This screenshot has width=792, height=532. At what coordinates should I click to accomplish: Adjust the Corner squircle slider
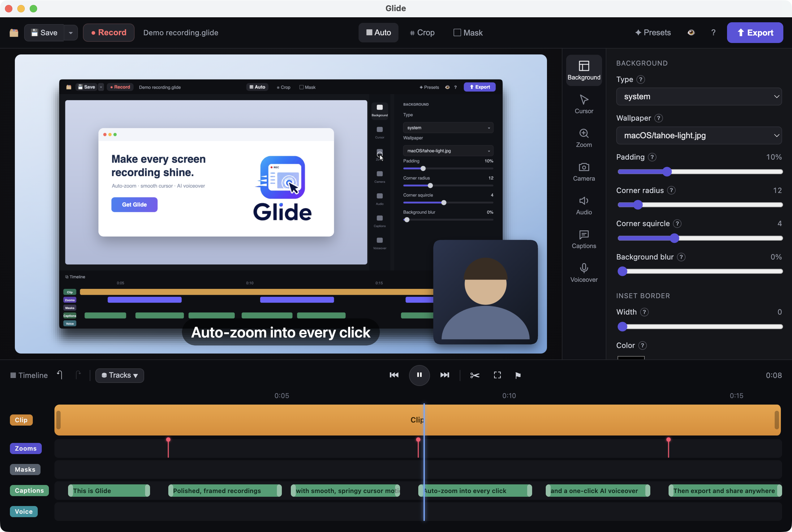[x=700, y=238]
